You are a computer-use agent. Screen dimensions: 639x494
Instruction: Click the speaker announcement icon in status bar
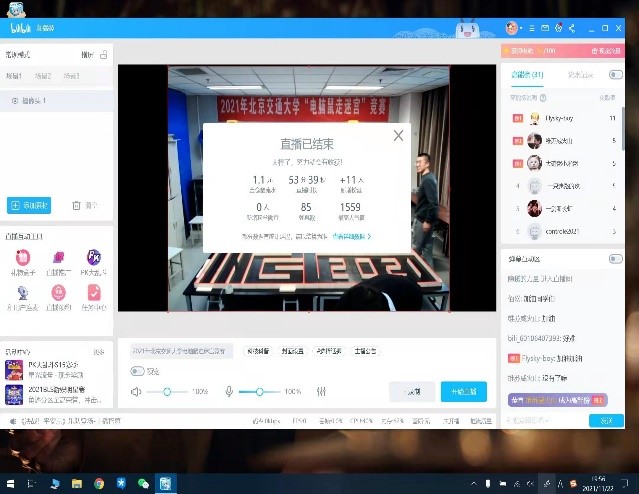pos(13,421)
